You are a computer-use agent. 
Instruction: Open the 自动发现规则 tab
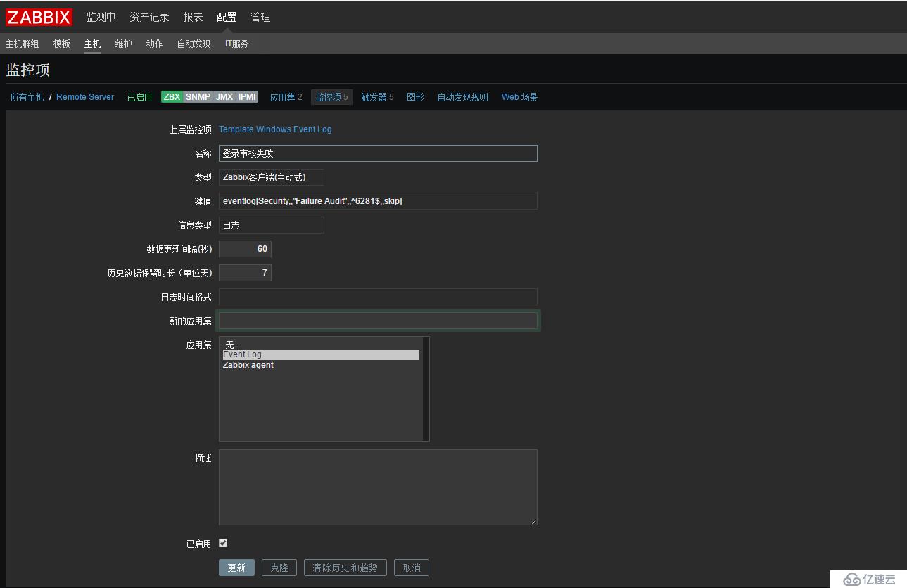[x=462, y=97]
